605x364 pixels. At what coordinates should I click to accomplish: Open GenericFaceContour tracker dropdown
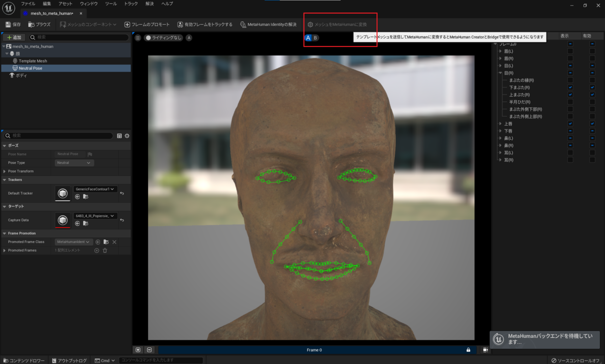pyautogui.click(x=95, y=189)
